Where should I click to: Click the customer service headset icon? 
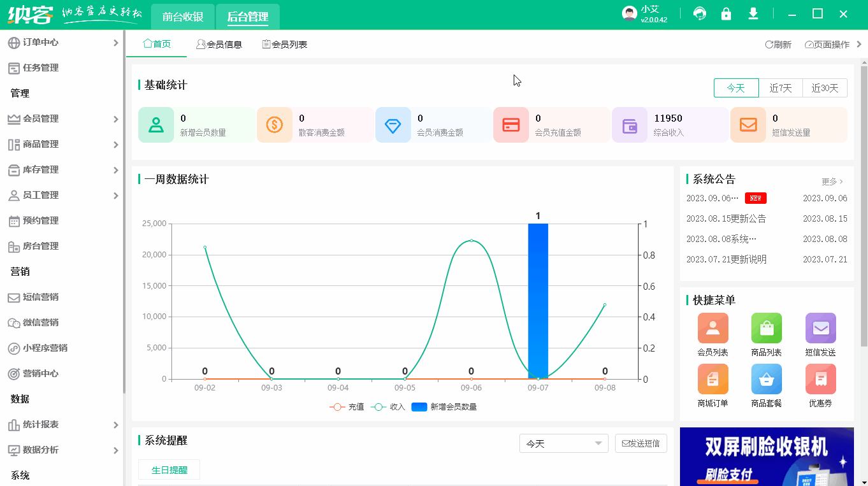click(700, 14)
